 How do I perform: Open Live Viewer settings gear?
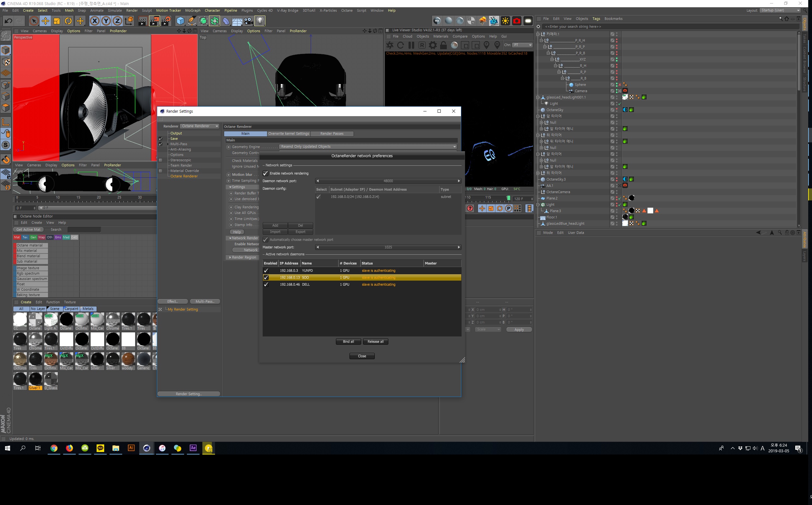tap(433, 45)
